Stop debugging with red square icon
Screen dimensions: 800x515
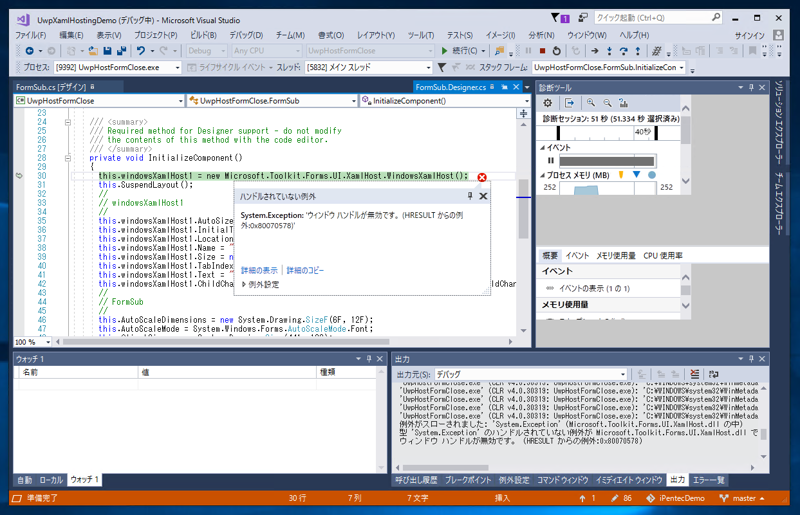coord(542,51)
